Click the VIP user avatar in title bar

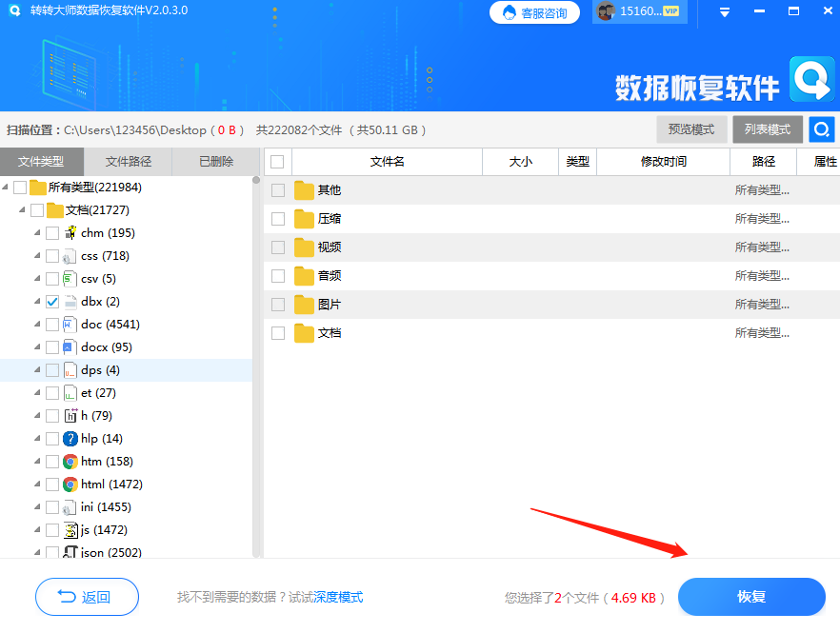606,12
